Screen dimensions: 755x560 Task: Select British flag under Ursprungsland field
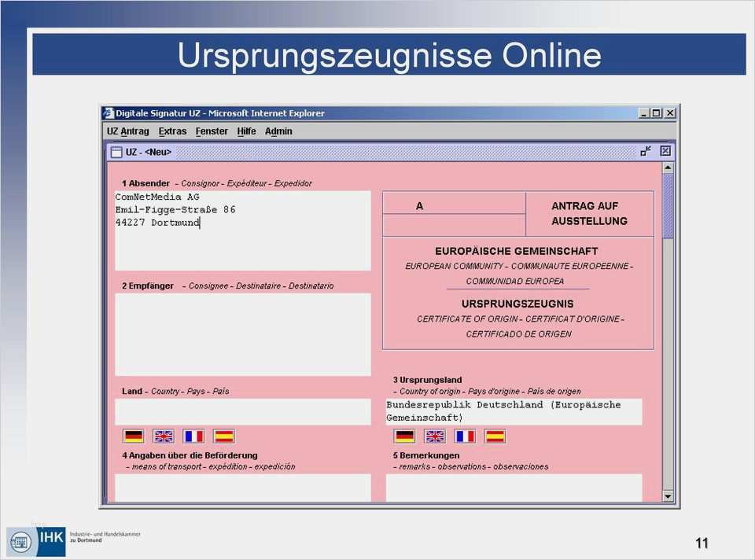pyautogui.click(x=435, y=436)
